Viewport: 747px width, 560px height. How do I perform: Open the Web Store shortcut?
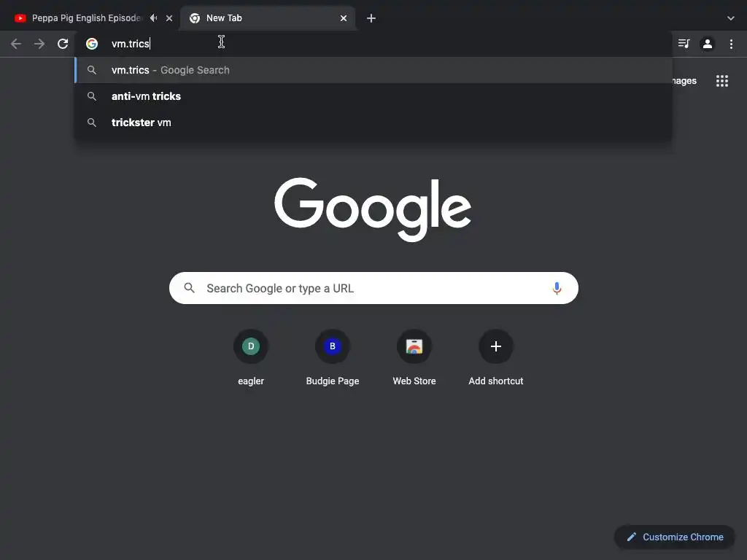(x=414, y=357)
